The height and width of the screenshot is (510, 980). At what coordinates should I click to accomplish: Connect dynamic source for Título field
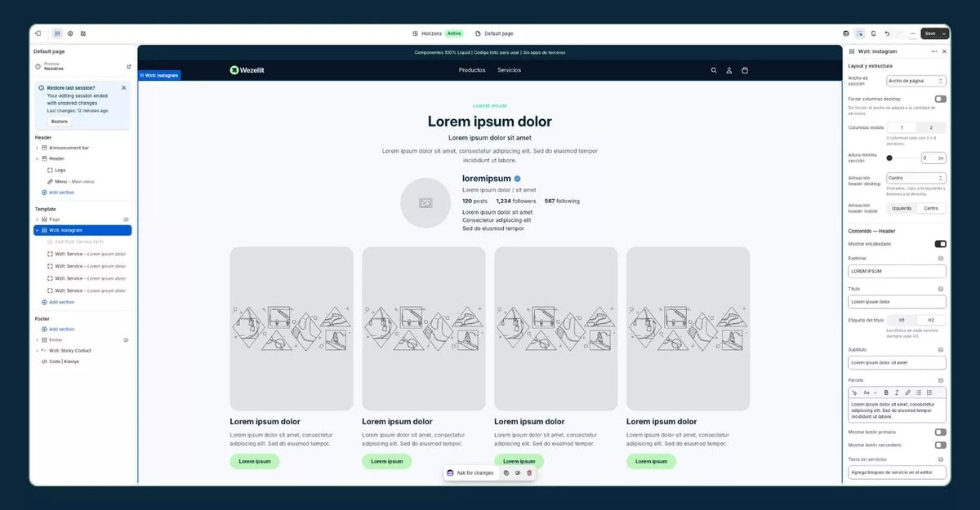tap(941, 289)
